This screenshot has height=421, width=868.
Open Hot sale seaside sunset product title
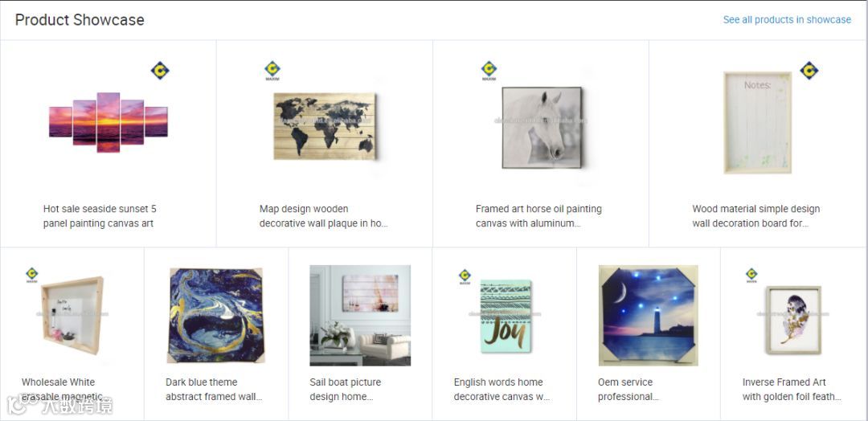point(100,216)
